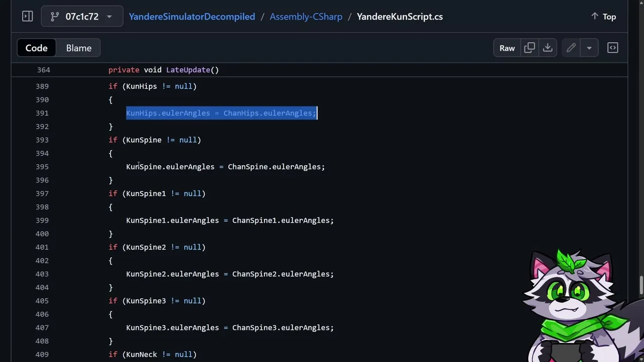644x362 pixels.
Task: Toggle the file tree side panel icon
Action: [28, 17]
